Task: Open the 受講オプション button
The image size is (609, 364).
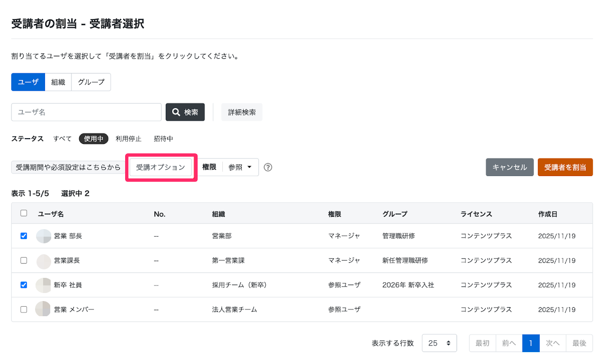Action: click(161, 167)
